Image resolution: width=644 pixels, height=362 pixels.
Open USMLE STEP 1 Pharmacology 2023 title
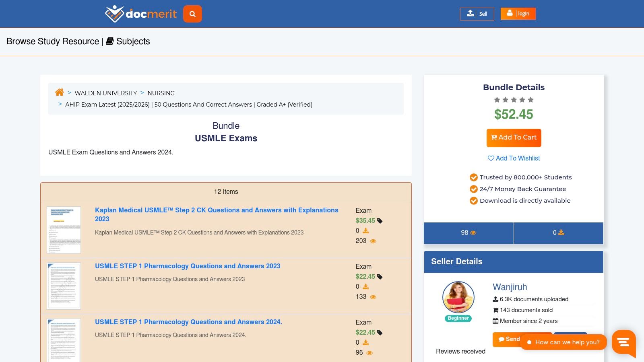(x=188, y=266)
